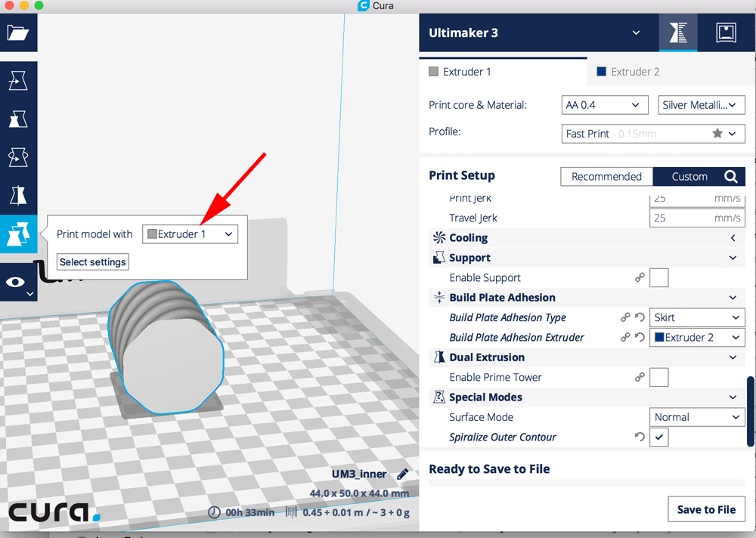This screenshot has height=538, width=756.
Task: Switch to the Monitor stage icon
Action: click(726, 32)
